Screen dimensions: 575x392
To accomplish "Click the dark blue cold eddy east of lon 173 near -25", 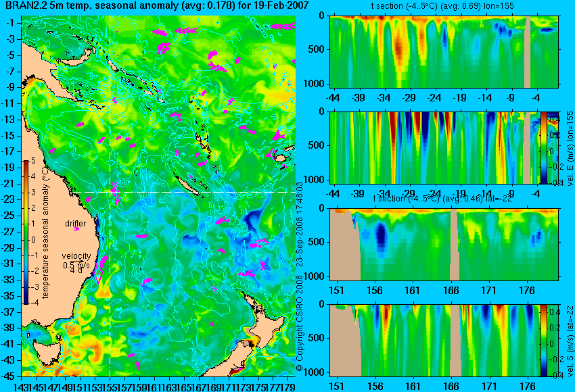I will point(254,220).
